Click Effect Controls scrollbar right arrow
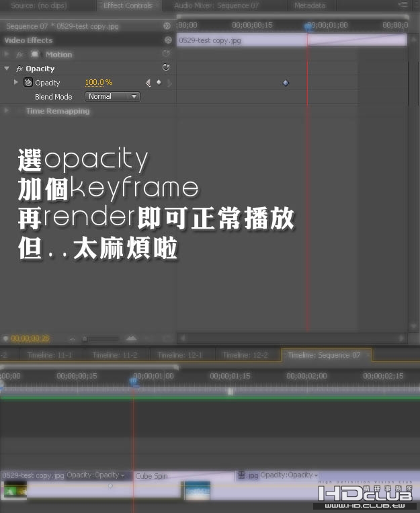This screenshot has width=420, height=513. 402,338
